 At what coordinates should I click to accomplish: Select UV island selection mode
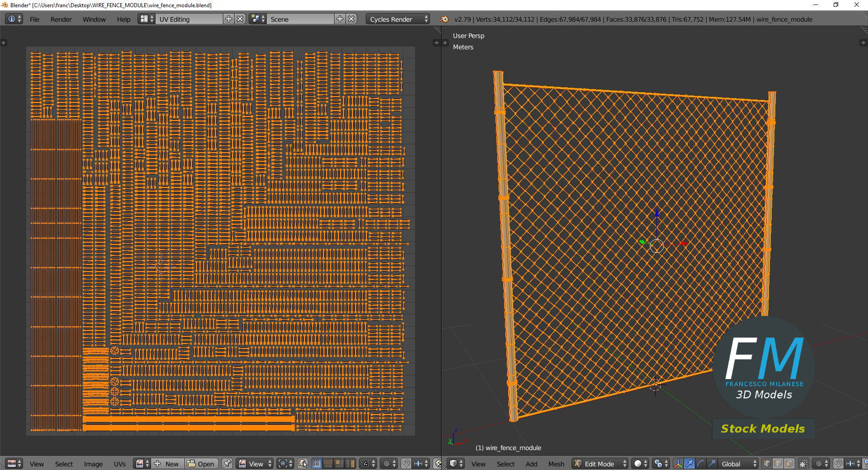(x=350, y=464)
